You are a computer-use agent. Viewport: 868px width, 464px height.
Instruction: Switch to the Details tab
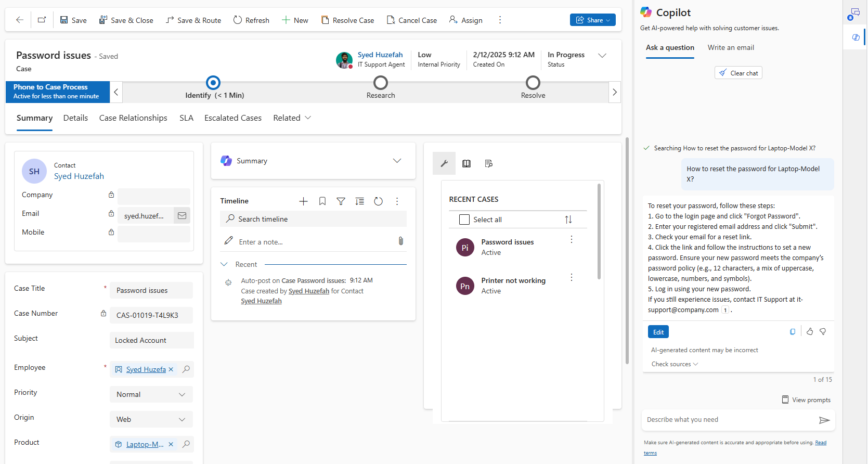75,118
